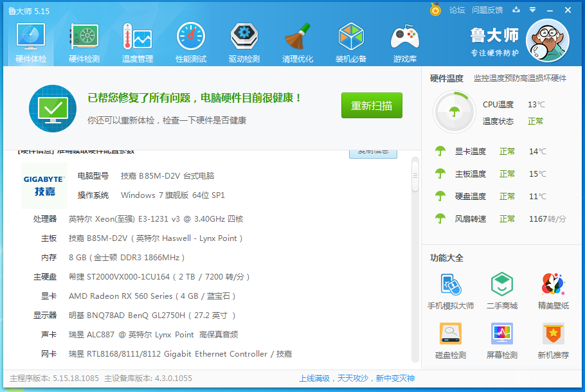
Task: Open the 问题反馈 feedback link
Action: point(487,10)
